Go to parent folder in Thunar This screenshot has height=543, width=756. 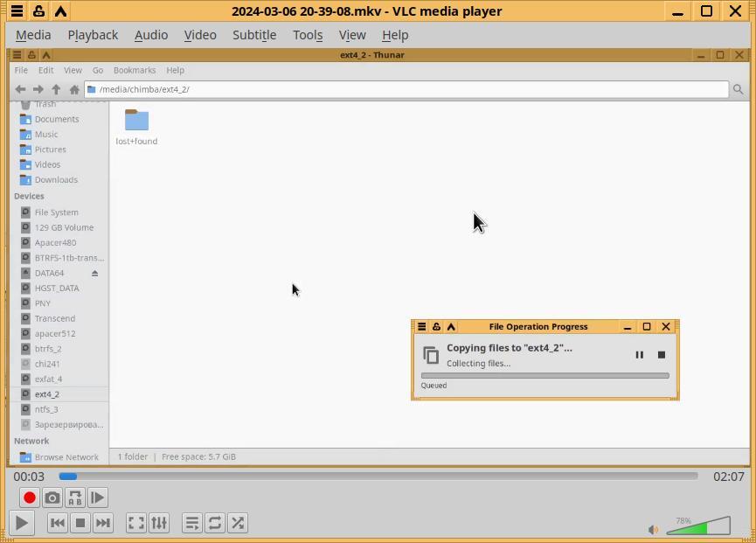pyautogui.click(x=56, y=89)
